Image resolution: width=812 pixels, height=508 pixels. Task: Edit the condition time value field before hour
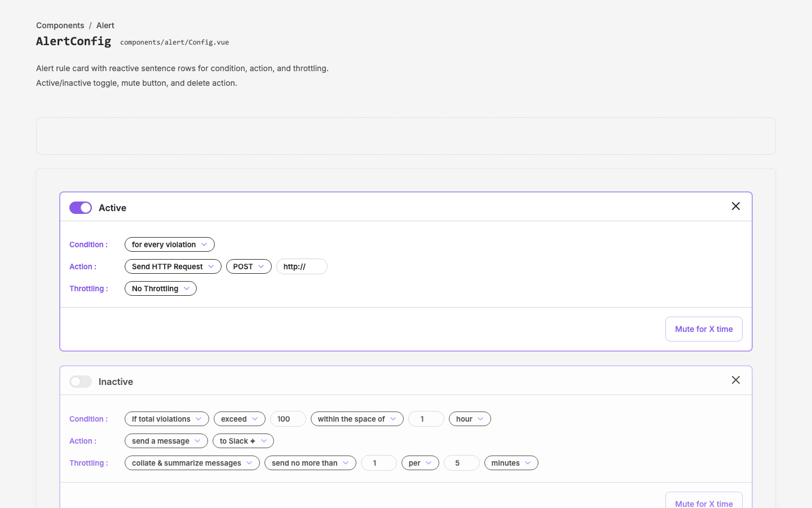[x=426, y=419]
